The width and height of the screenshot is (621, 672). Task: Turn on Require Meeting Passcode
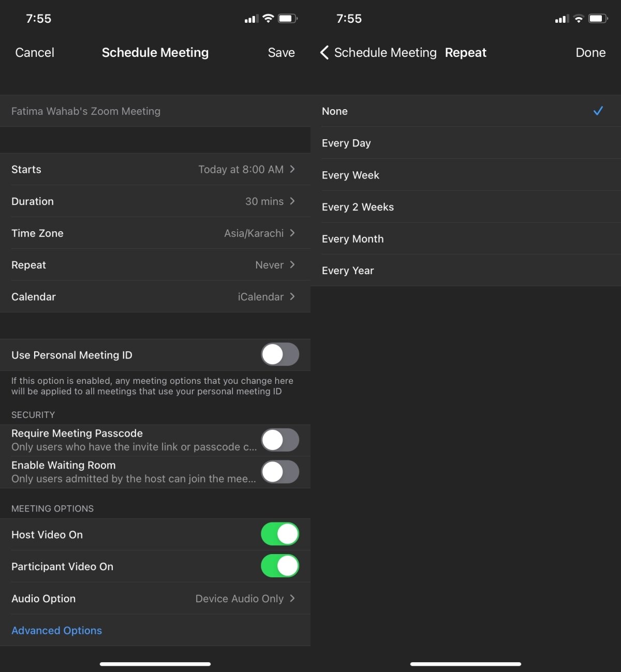[x=279, y=440]
